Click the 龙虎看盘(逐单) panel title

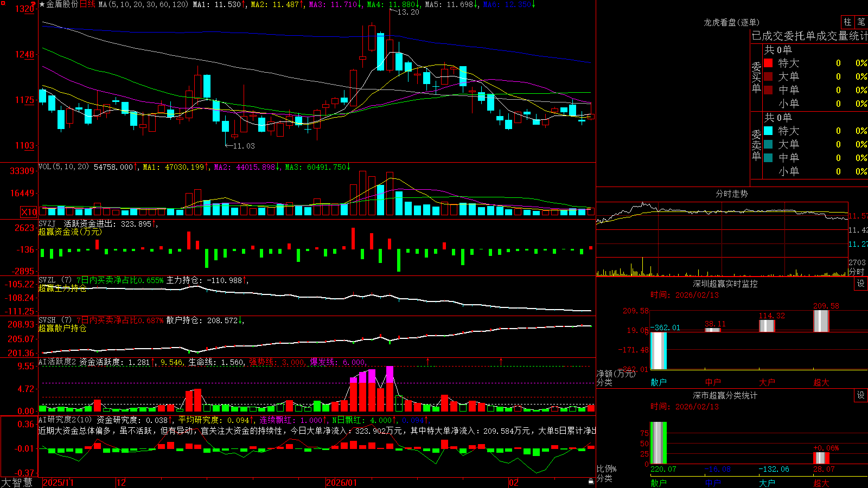pos(731,22)
